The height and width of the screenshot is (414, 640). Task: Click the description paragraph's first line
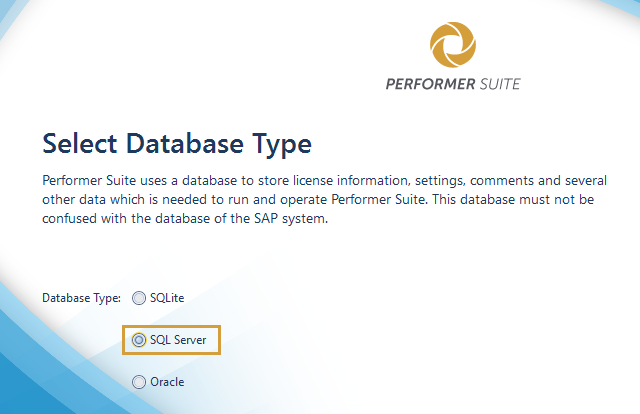319,181
